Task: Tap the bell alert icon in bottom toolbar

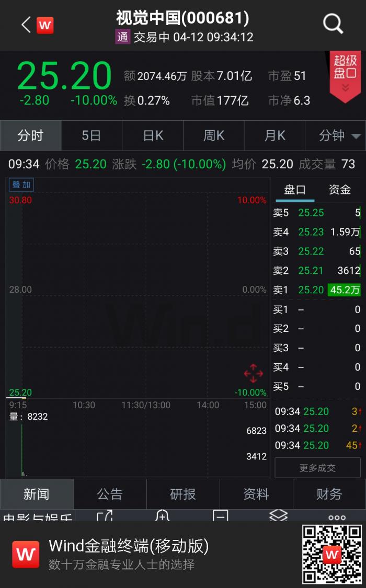Action: [x=163, y=517]
